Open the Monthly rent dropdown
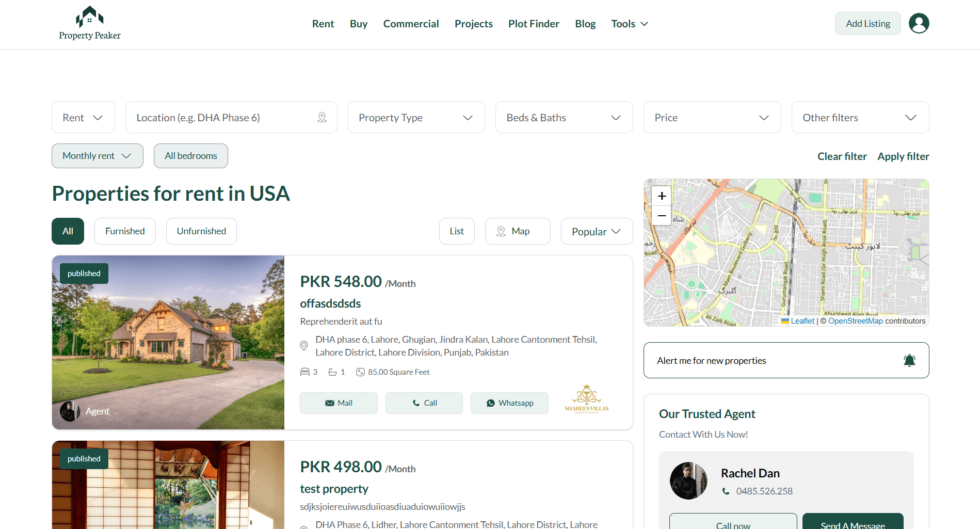The width and height of the screenshot is (980, 529). click(x=98, y=156)
